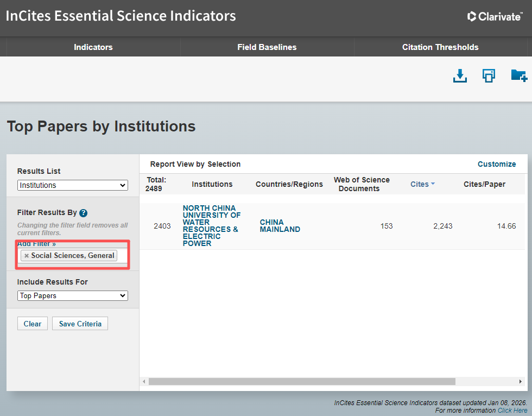The width and height of the screenshot is (532, 416).
Task: Click the Cites sort descending arrow
Action: tap(433, 184)
